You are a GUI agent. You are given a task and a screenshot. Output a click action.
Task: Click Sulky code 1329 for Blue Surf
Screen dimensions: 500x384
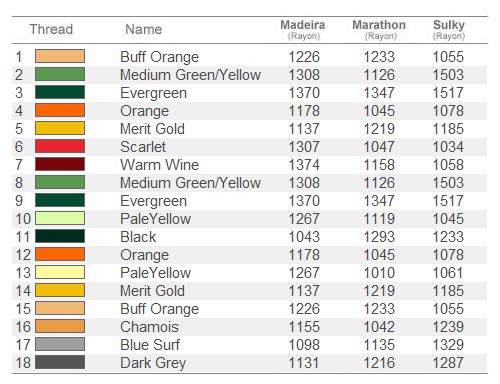coord(448,345)
